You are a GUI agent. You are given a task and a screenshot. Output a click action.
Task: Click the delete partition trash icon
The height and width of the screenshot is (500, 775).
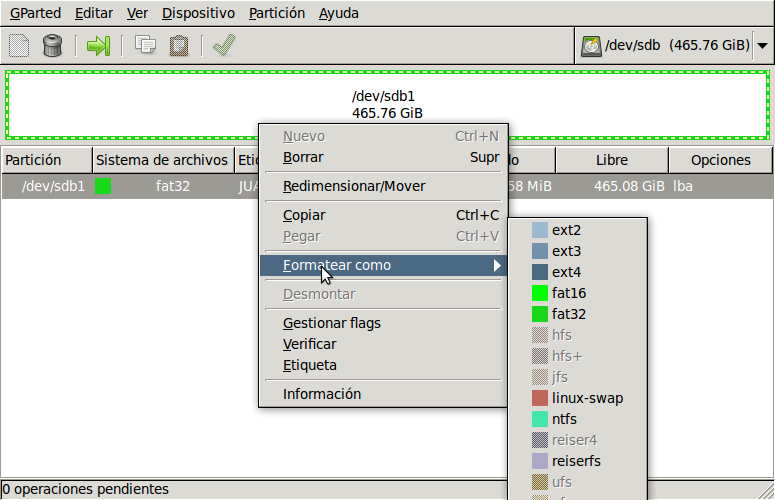pos(52,45)
